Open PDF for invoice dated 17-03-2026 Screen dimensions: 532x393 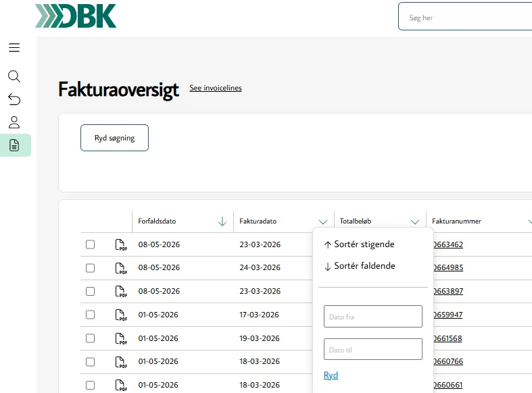coord(121,315)
